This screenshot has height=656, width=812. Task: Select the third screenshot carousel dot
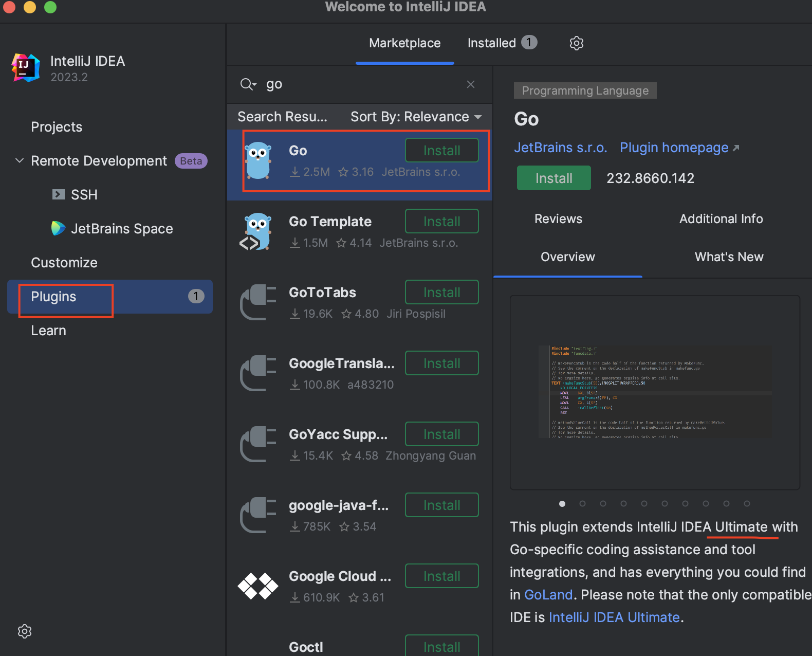pyautogui.click(x=603, y=504)
